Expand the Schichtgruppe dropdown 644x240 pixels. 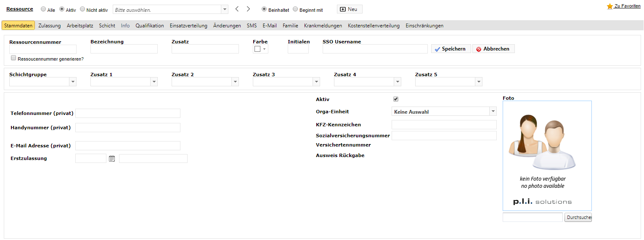click(x=73, y=82)
